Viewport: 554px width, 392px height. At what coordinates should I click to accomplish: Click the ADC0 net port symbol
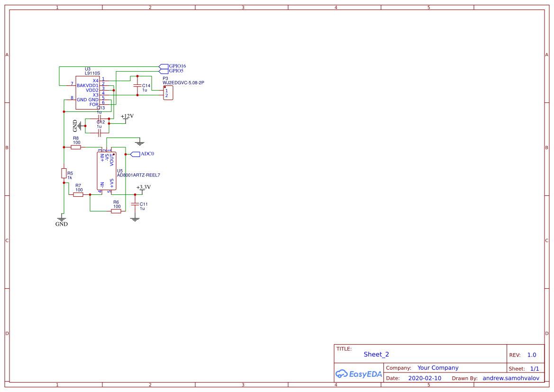tap(136, 154)
